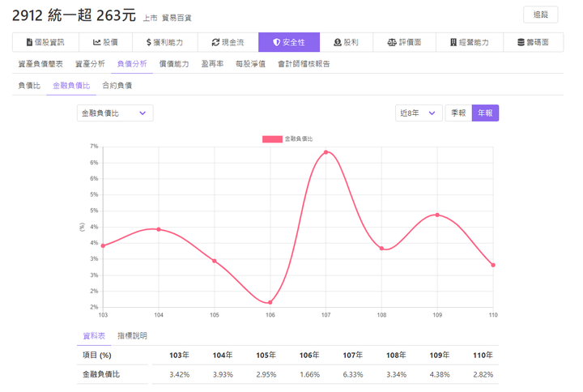The image size is (583, 392).
Task: Click the 3.42% value cell
Action: point(180,374)
